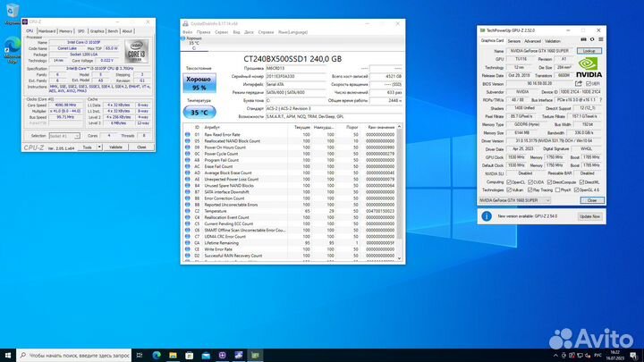Toggle the CUDA checkbox

pyautogui.click(x=530, y=182)
